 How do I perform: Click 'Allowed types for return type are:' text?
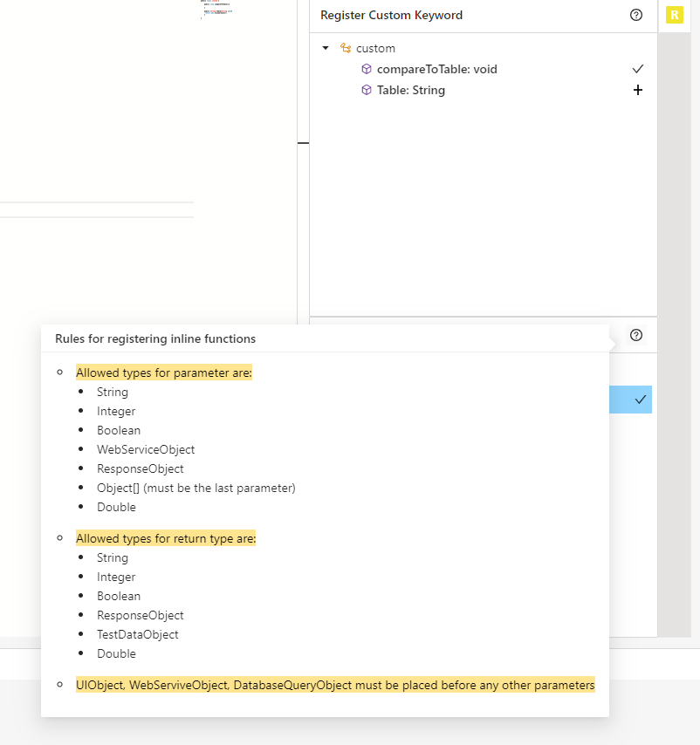click(166, 538)
